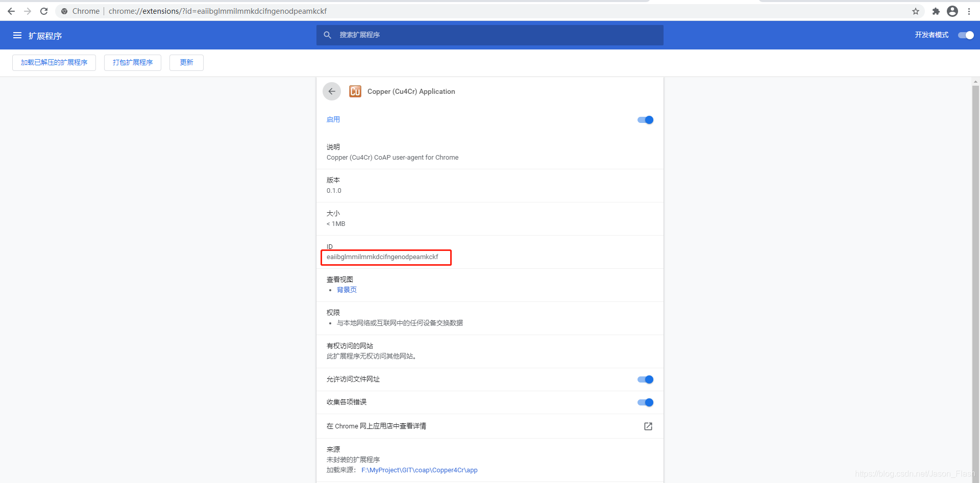Image resolution: width=980 pixels, height=483 pixels.
Task: Click 加载已解压的扩展程序 button
Action: (x=54, y=62)
